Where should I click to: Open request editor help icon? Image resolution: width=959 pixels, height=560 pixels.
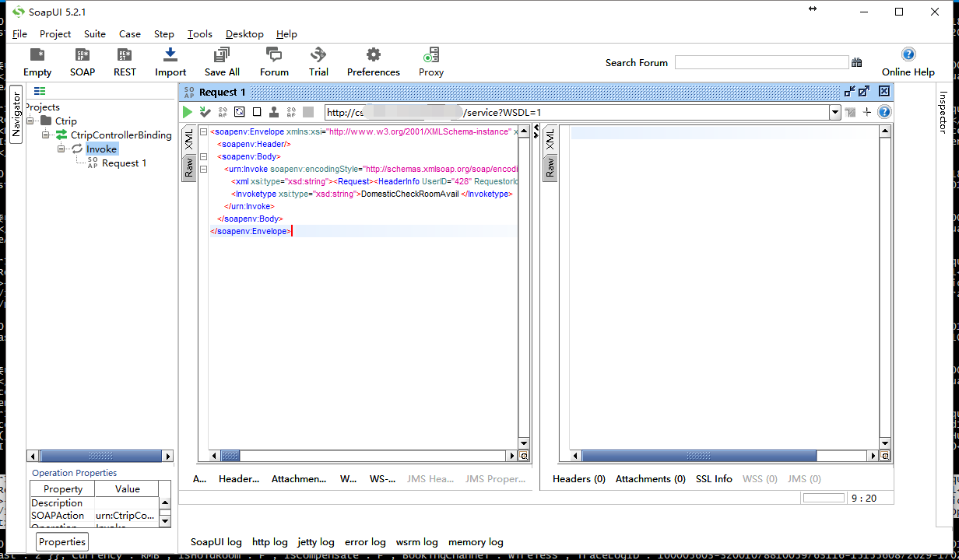(884, 112)
